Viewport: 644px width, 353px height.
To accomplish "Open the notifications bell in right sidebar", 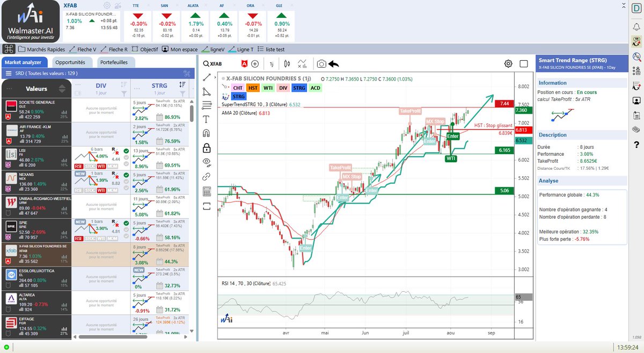I will point(636,26).
